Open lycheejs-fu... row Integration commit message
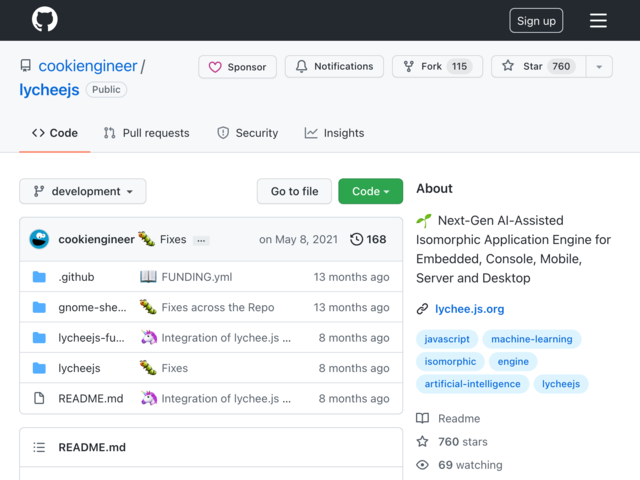The image size is (640, 480). [226, 338]
